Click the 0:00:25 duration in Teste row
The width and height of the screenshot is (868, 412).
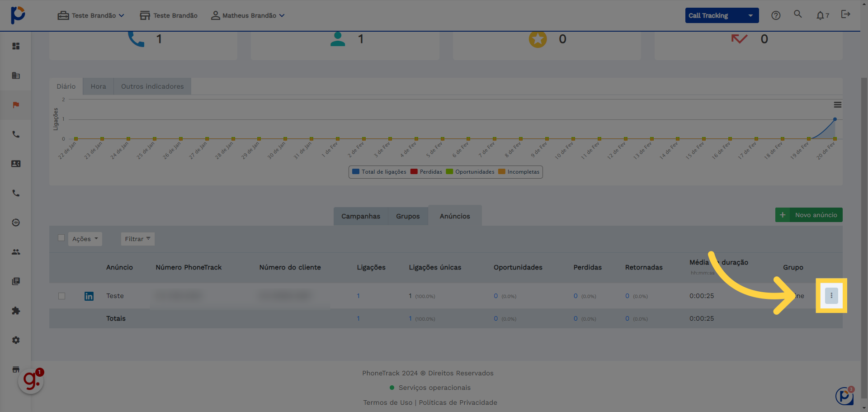pos(702,296)
